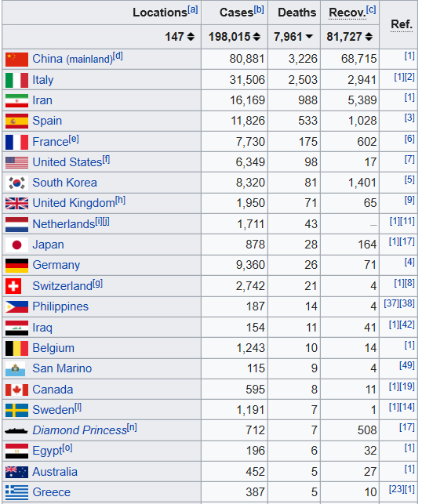Click the China flag icon
Screen dimensions: 422x504
click(x=16, y=60)
